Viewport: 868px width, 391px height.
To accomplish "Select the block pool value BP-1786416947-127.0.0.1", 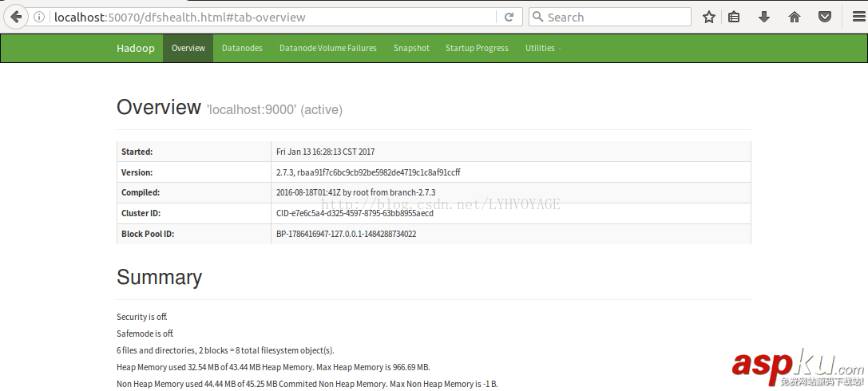I will [346, 234].
